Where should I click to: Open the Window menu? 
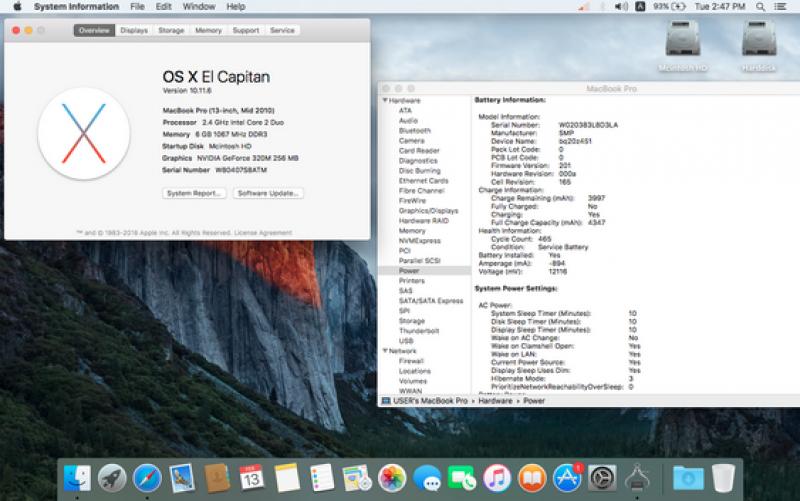[x=199, y=7]
